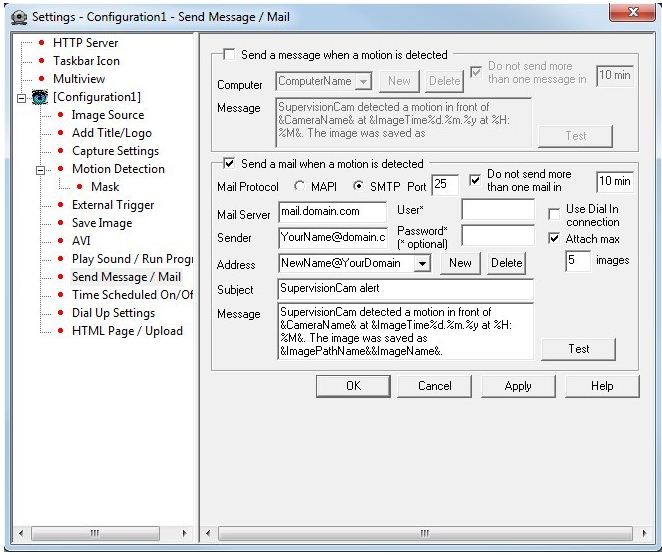Click the red bullet beside HTML Page / Upload
The image size is (662, 555).
[x=60, y=331]
